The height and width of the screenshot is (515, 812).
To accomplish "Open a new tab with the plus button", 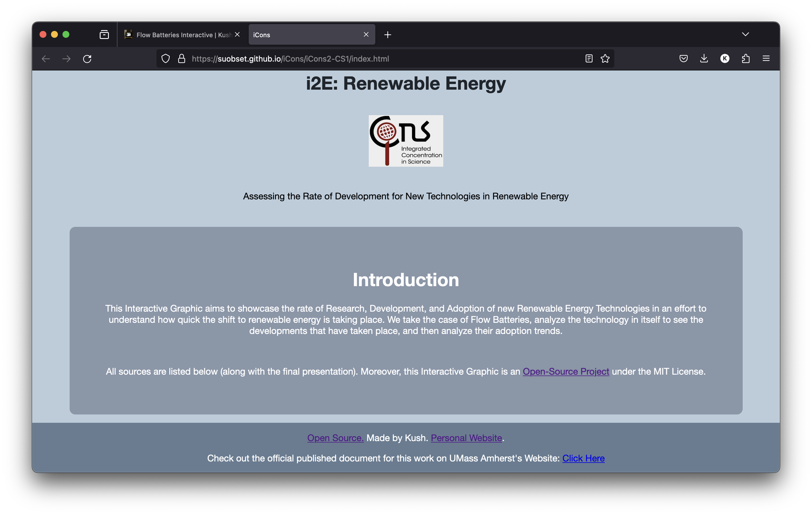I will 388,35.
